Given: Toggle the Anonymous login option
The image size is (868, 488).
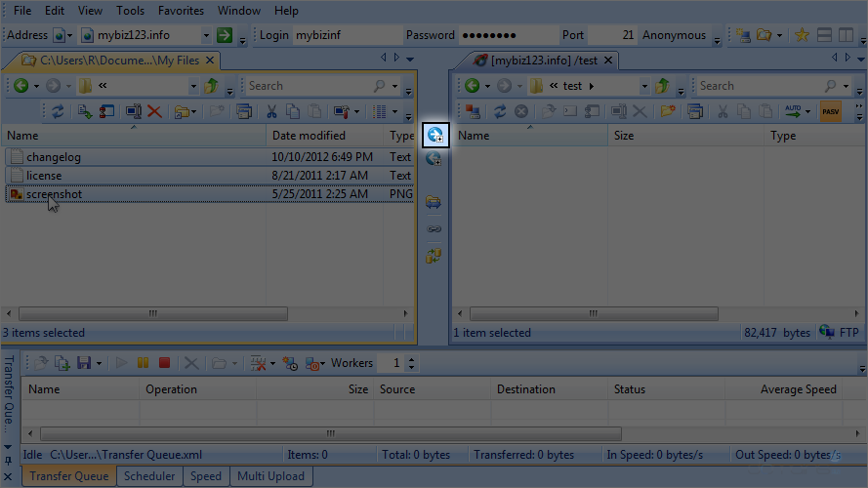Looking at the screenshot, I should click(674, 35).
